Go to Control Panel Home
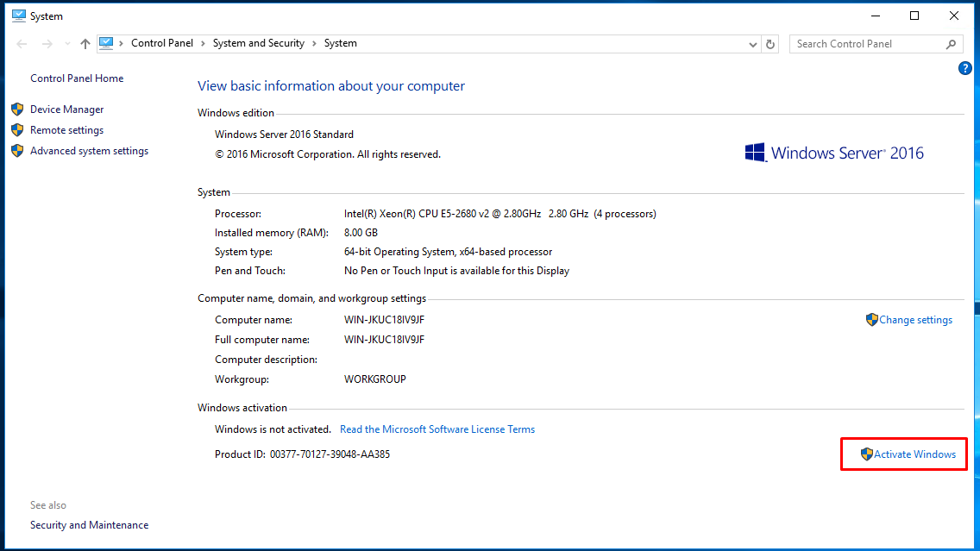The image size is (980, 551). coord(77,78)
